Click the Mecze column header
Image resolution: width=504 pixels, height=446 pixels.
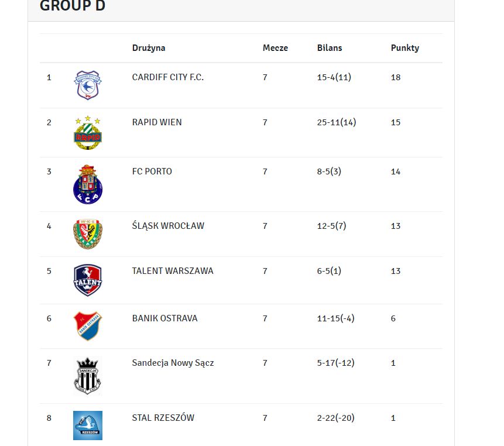[275, 48]
